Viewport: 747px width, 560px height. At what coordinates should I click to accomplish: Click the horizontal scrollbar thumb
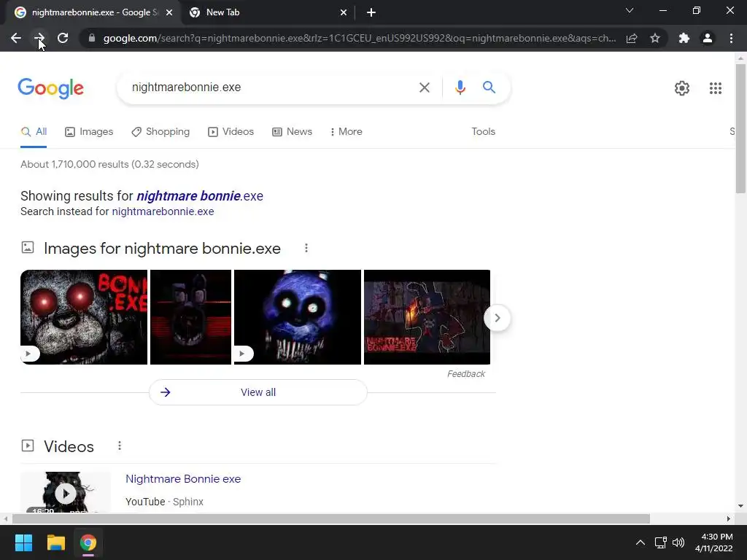pyautogui.click(x=331, y=518)
